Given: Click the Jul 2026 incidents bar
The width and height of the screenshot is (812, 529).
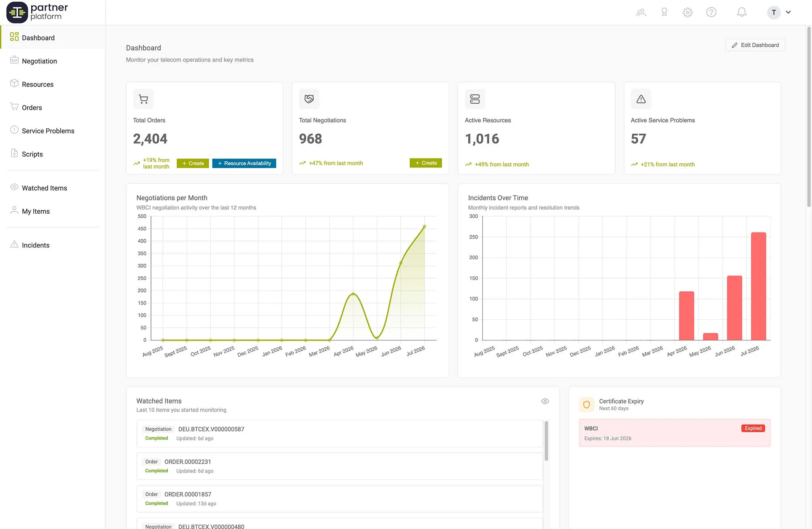Looking at the screenshot, I should coord(758,286).
